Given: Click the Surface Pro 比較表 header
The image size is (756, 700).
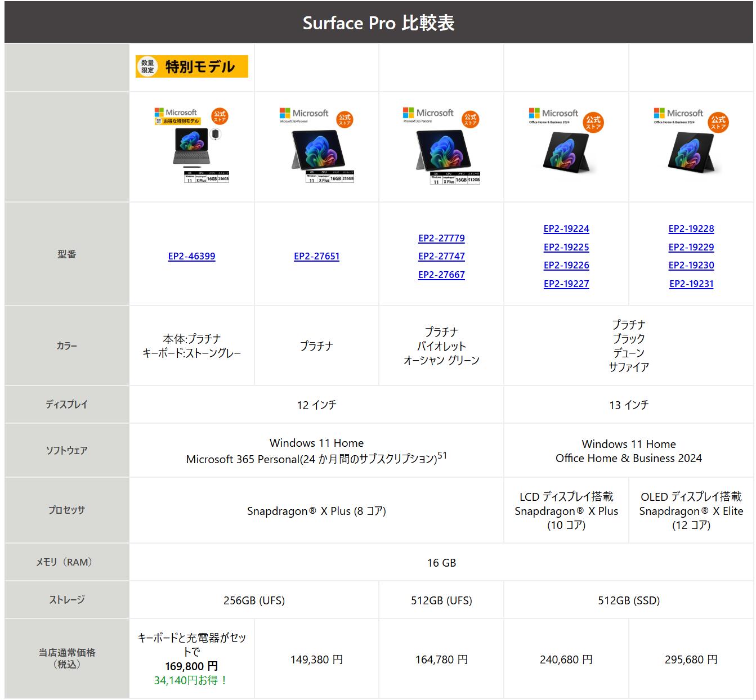Looking at the screenshot, I should point(378,23).
